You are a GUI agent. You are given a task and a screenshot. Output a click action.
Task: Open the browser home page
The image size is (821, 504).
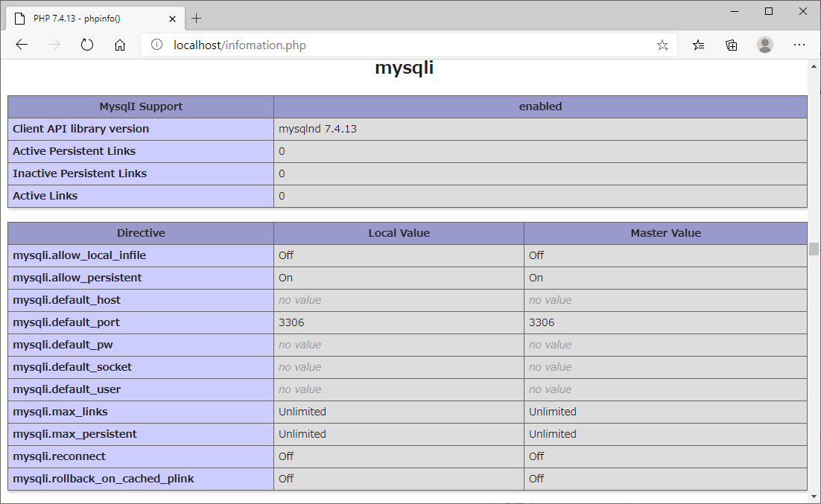[120, 45]
